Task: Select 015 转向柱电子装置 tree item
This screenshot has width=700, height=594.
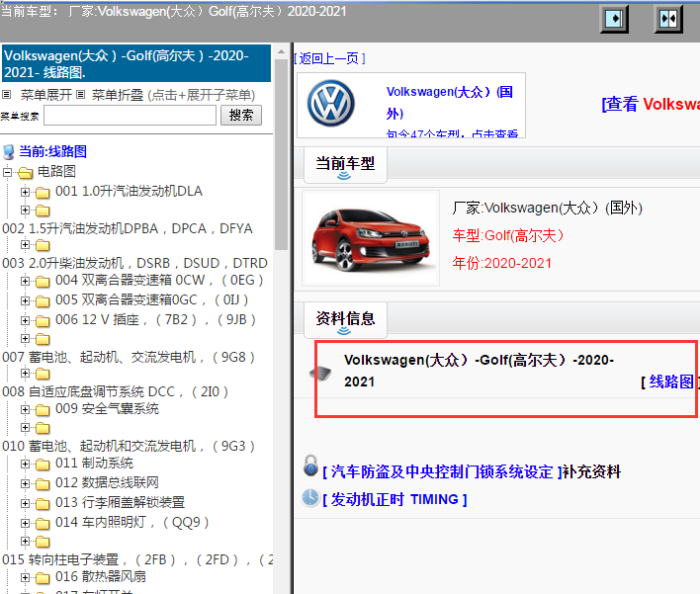Action: click(x=137, y=559)
